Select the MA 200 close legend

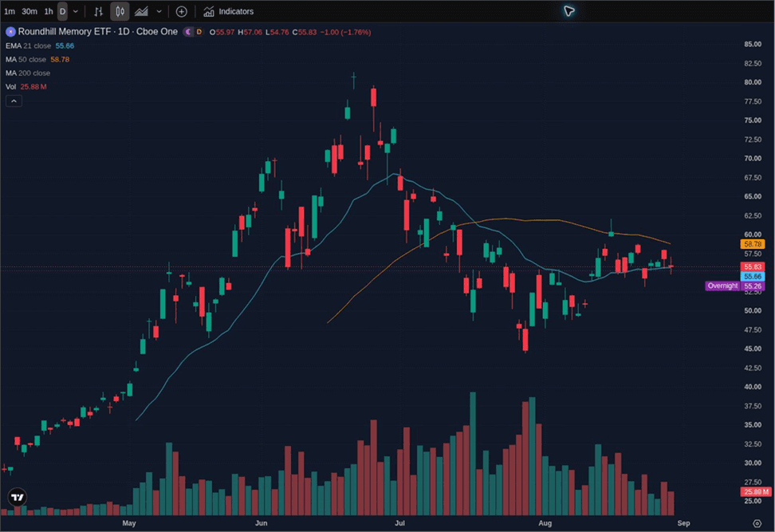coord(28,73)
